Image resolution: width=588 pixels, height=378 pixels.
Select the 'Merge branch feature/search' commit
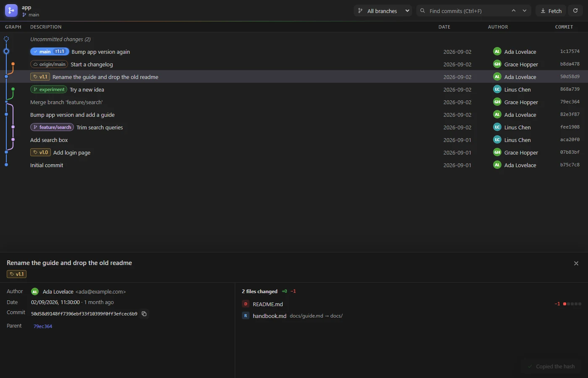pos(294,102)
